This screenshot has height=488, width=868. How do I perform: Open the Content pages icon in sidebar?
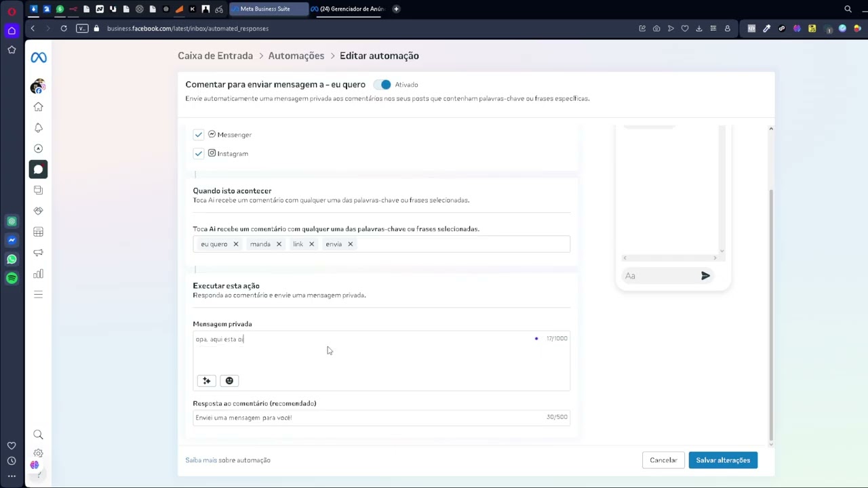(x=38, y=190)
